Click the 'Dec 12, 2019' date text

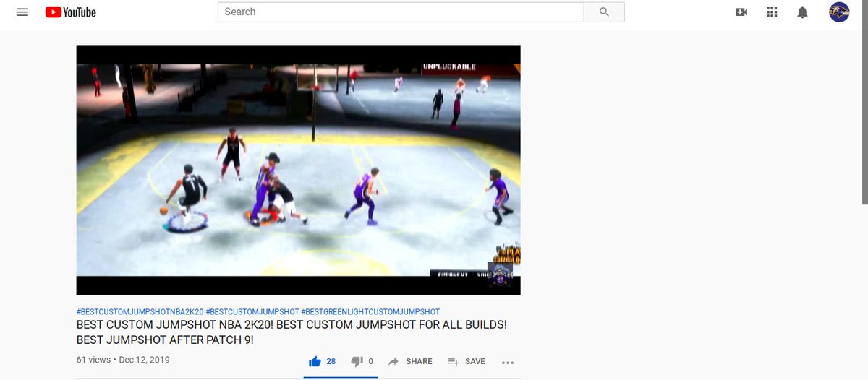(144, 359)
